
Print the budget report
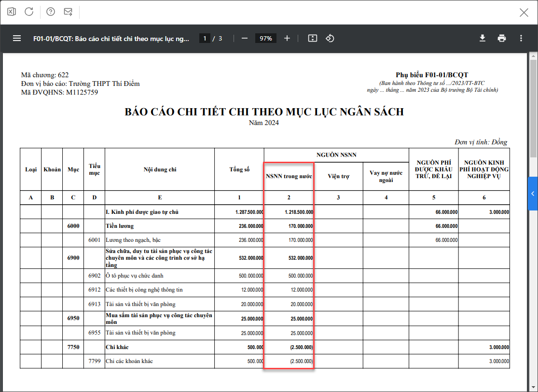click(x=502, y=38)
